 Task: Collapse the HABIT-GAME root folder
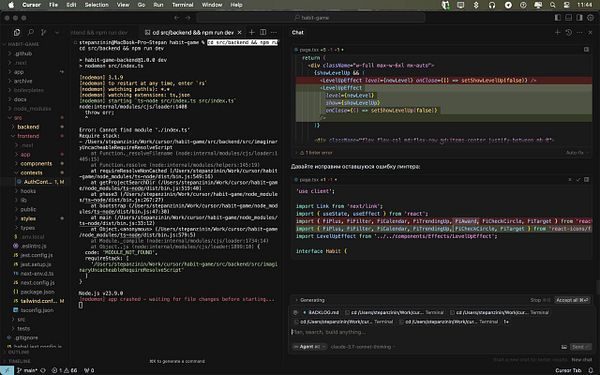23,44
